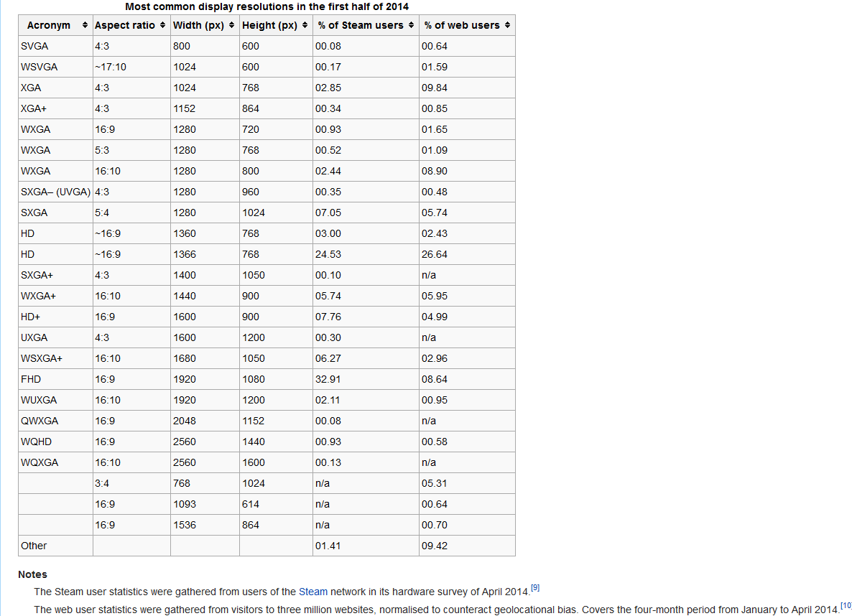Select the 1080 height cell
The height and width of the screenshot is (616, 852).
coord(276,379)
